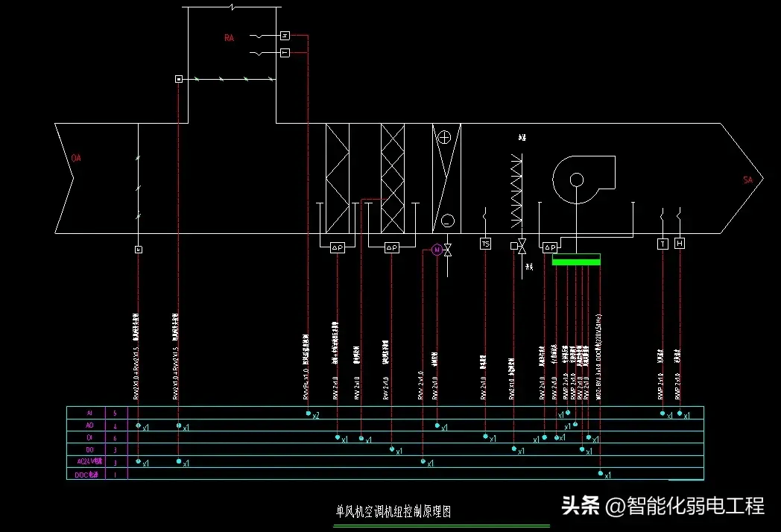
Task: Click the TS temperature switch box
Action: 485,244
